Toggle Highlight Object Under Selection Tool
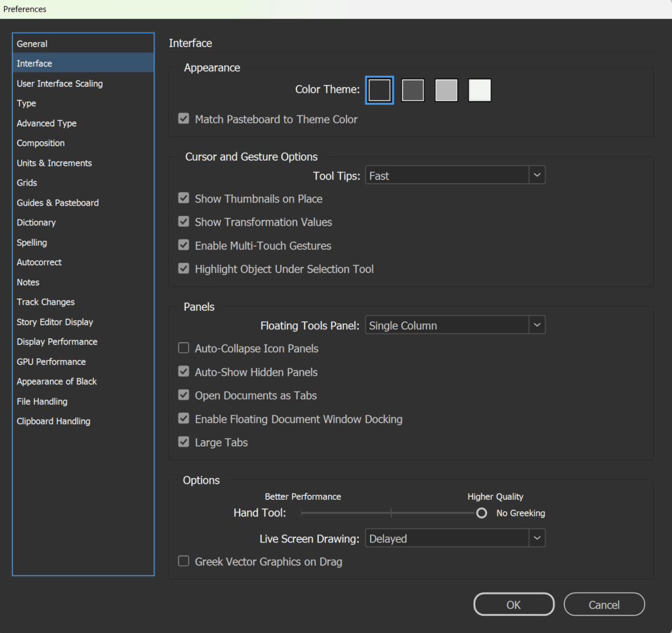 click(x=184, y=268)
